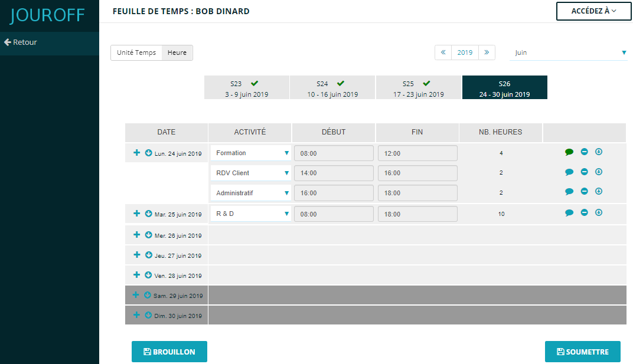The height and width of the screenshot is (364, 633).
Task: Click the plus icon for Mar. 25 juin 2019
Action: 137,214
